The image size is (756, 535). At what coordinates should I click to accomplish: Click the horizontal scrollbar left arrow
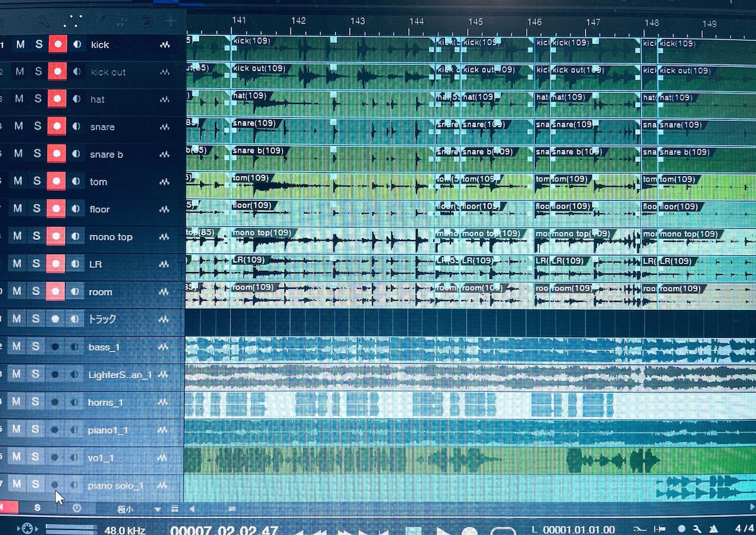191,509
